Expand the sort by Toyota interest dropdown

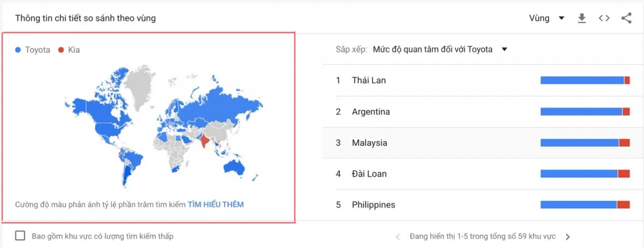pyautogui.click(x=440, y=49)
